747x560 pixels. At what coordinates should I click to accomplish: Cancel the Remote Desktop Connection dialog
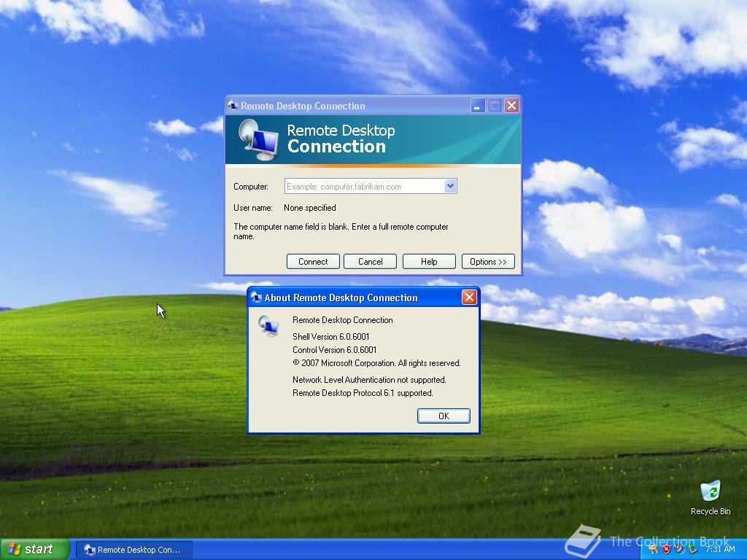tap(370, 262)
